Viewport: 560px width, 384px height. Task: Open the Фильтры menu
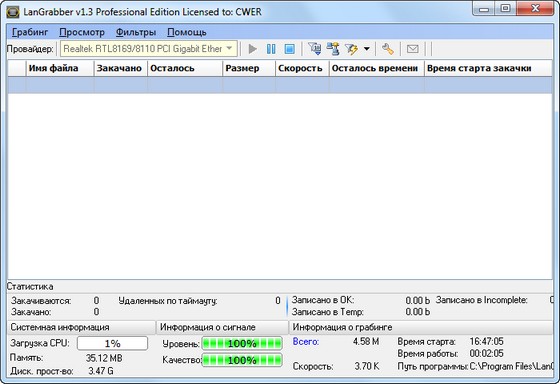click(136, 33)
